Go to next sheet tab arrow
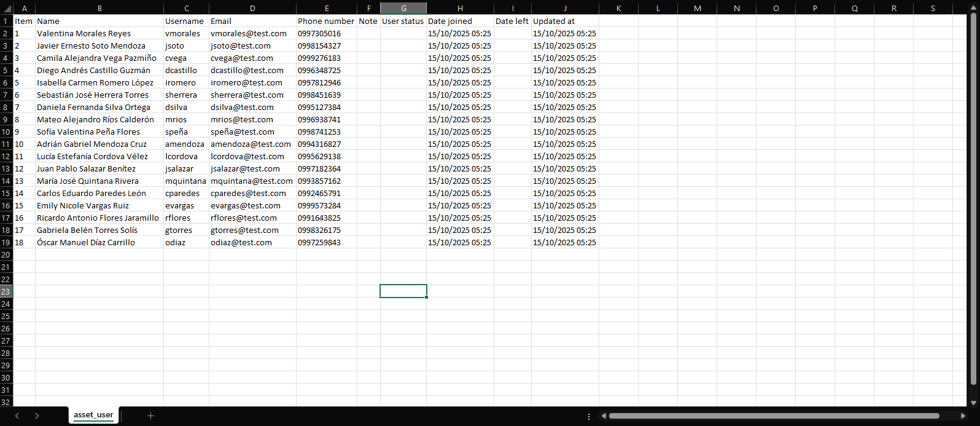The image size is (980, 426). tap(37, 416)
